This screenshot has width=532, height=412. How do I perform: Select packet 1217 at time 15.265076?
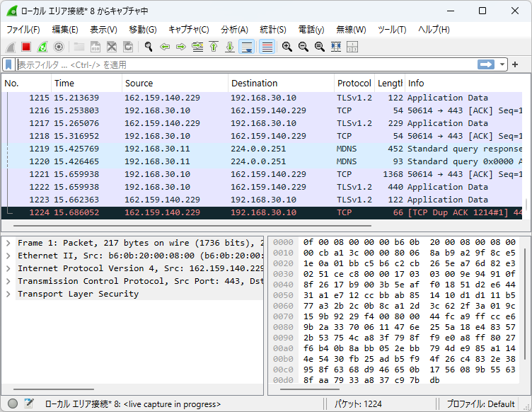262,123
